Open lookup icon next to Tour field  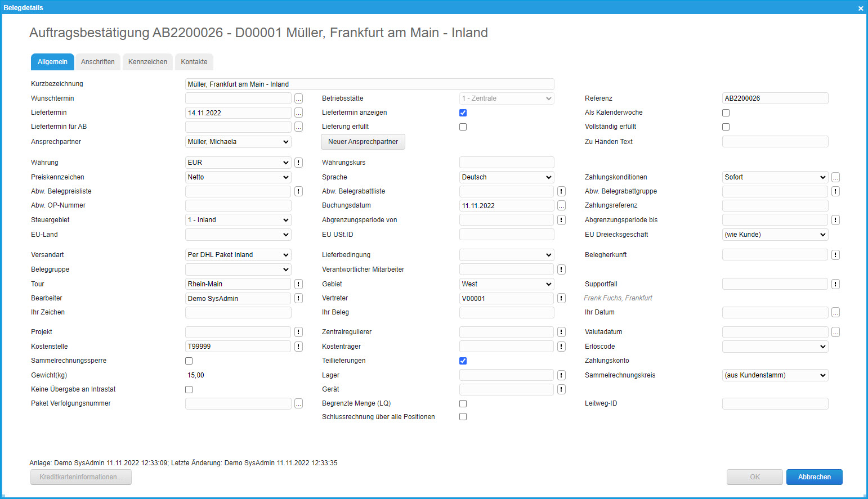click(298, 284)
